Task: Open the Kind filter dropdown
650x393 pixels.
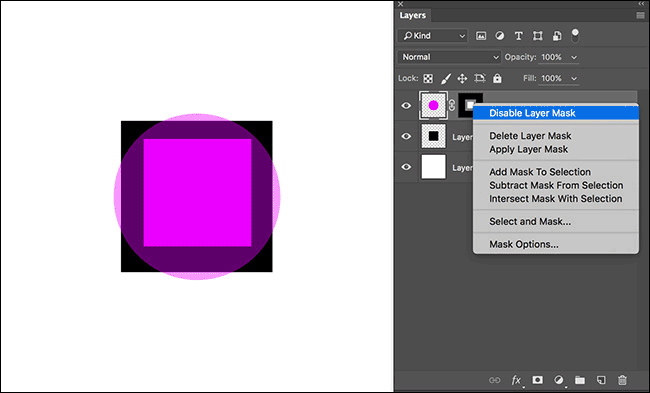Action: point(433,36)
